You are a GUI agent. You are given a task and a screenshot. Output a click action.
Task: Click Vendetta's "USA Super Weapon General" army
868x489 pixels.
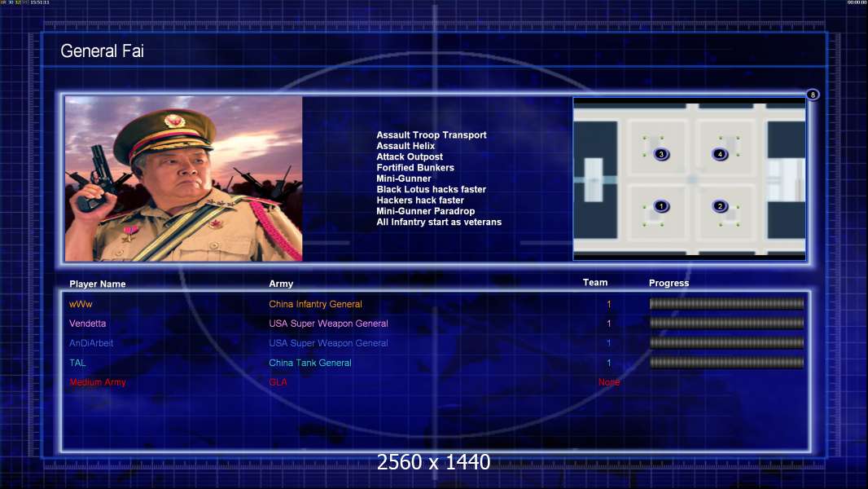point(328,324)
